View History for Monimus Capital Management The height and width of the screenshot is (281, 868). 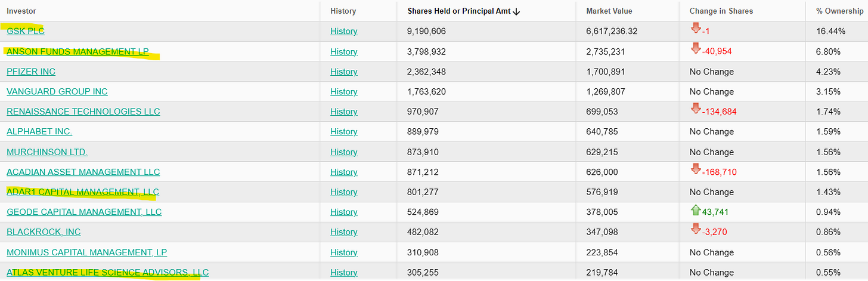click(344, 252)
